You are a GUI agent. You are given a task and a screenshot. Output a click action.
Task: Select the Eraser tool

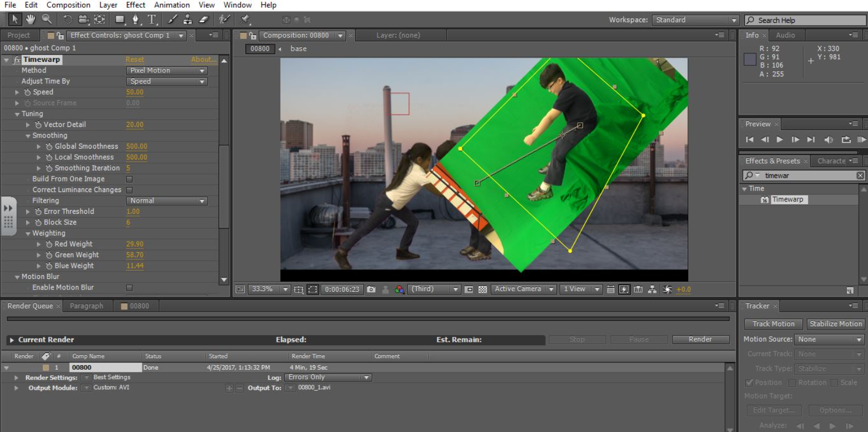pyautogui.click(x=204, y=19)
